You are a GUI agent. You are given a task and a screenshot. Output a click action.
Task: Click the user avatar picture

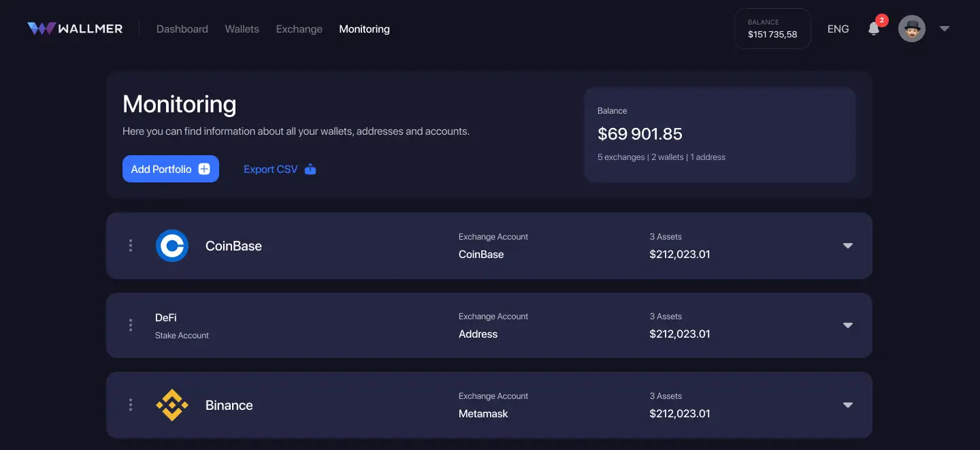pyautogui.click(x=911, y=29)
